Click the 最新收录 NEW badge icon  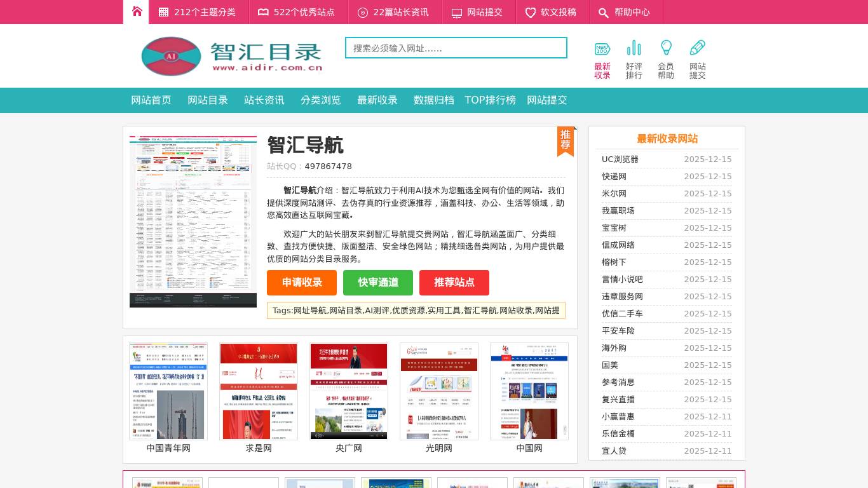point(602,48)
